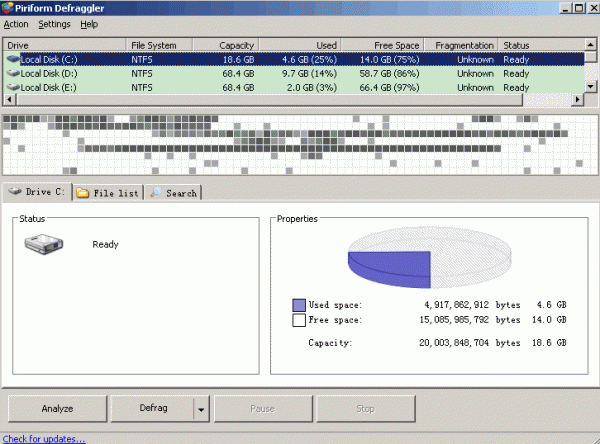The image size is (600, 444).
Task: Click the Free space: label
Action: click(x=335, y=320)
